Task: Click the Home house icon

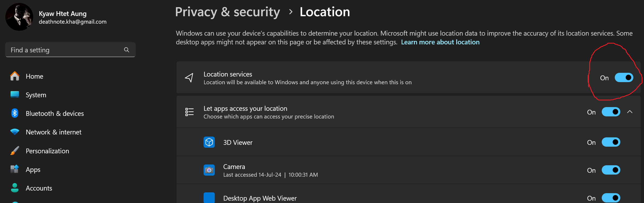Action: (15, 76)
